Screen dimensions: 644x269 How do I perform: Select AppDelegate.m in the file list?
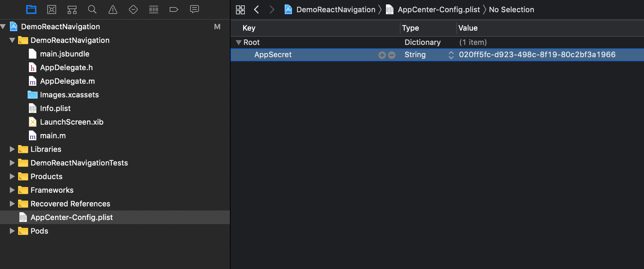[x=67, y=81]
